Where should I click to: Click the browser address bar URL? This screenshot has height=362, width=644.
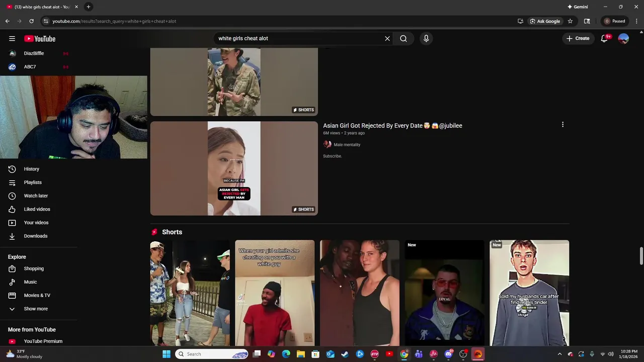(x=114, y=21)
